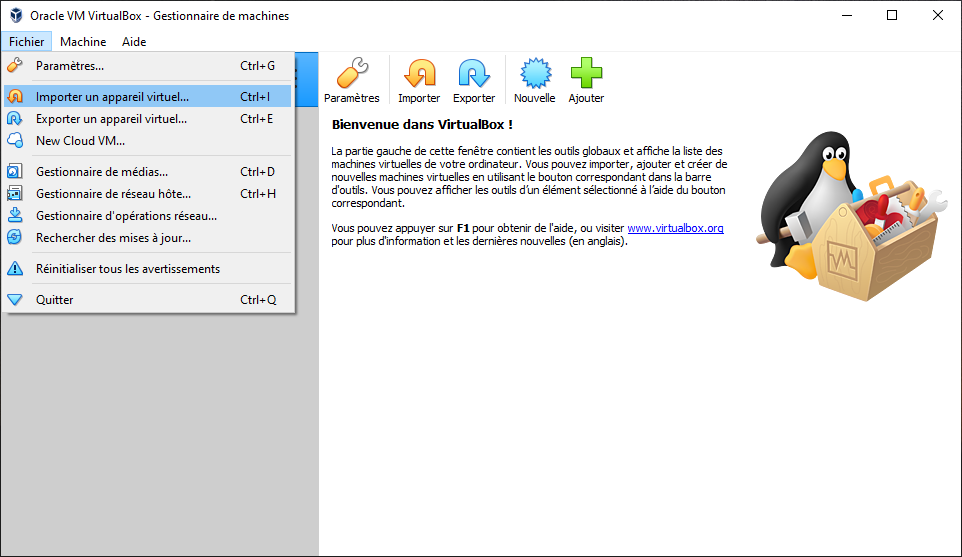Click the Paramètres wrench toolbar icon
962x557 pixels.
coord(352,73)
